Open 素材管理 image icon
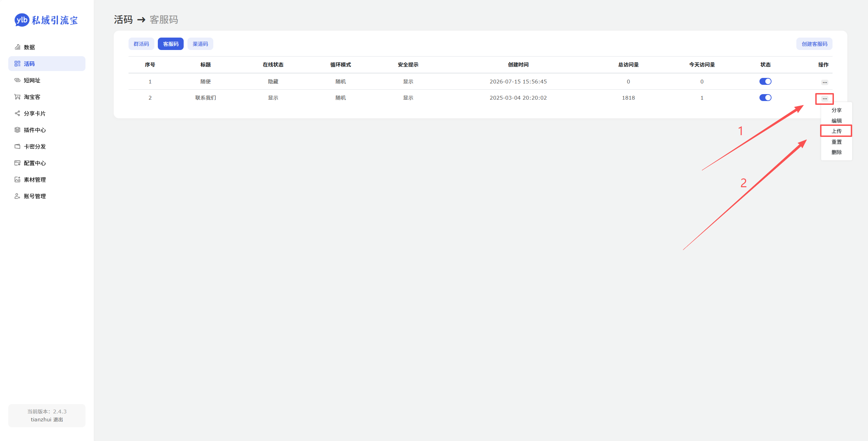This screenshot has width=868, height=441. [17, 180]
